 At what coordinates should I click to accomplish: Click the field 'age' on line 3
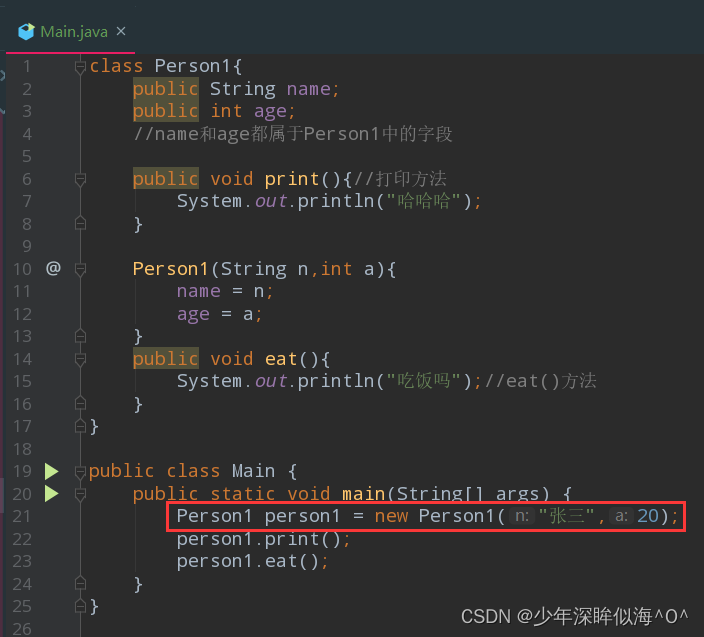coord(270,112)
